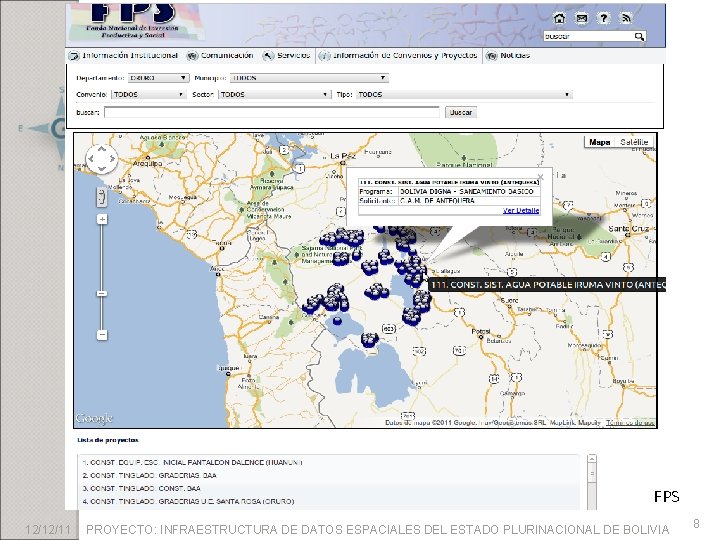The width and height of the screenshot is (720, 540).
Task: Click the project list scrollbar thumb
Action: coord(592,473)
